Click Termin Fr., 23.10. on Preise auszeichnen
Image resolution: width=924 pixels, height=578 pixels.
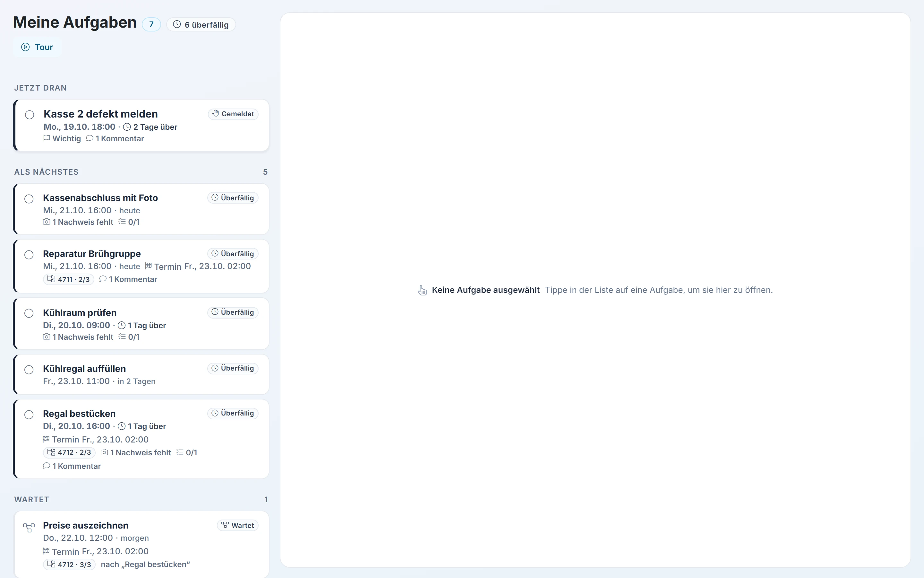pos(96,551)
